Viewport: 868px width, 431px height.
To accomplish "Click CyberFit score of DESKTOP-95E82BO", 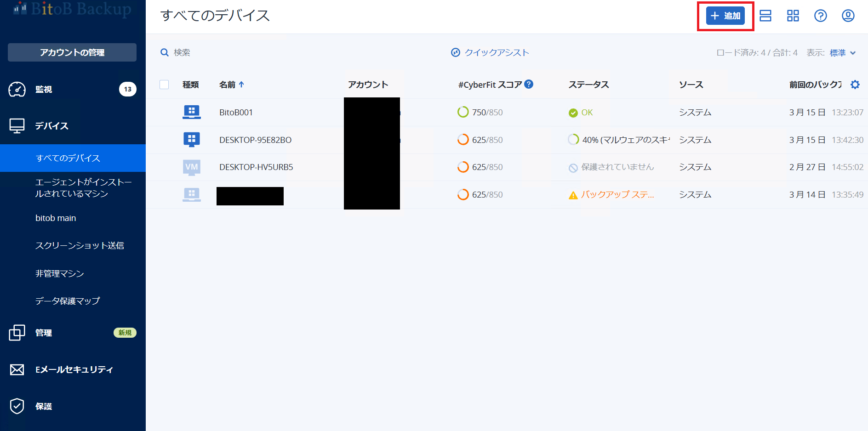I will click(x=480, y=140).
